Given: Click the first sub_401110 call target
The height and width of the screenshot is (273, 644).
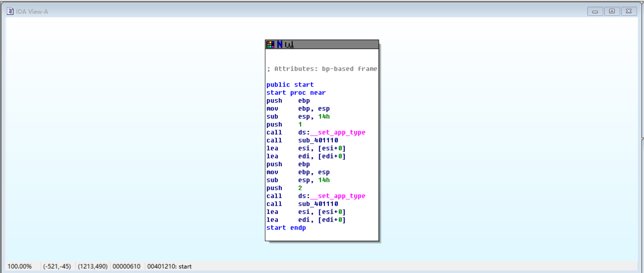Looking at the screenshot, I should (x=318, y=140).
